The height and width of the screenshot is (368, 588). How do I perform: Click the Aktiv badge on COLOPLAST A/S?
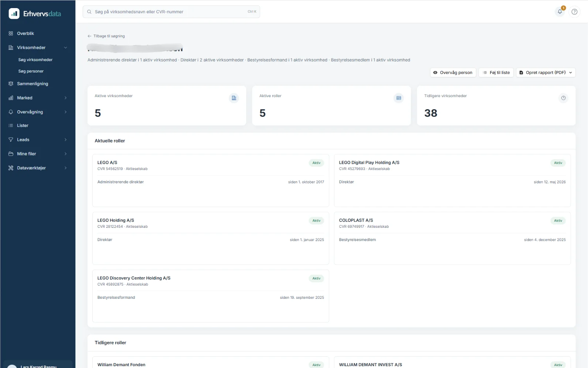point(558,220)
